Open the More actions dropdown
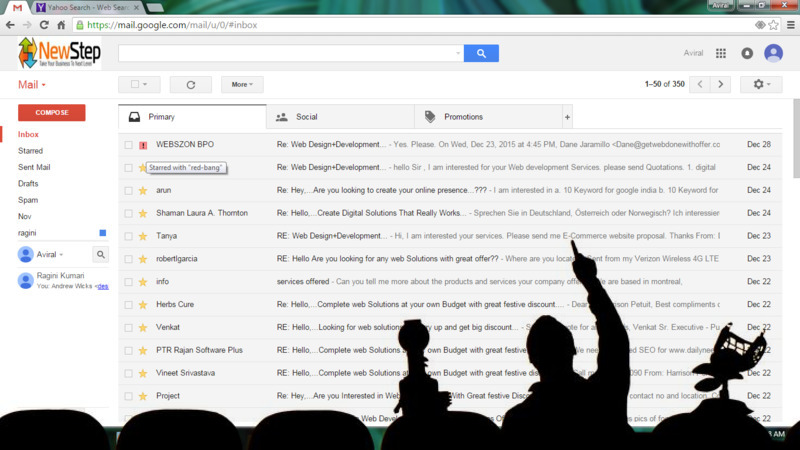This screenshot has height=450, width=800. click(242, 85)
